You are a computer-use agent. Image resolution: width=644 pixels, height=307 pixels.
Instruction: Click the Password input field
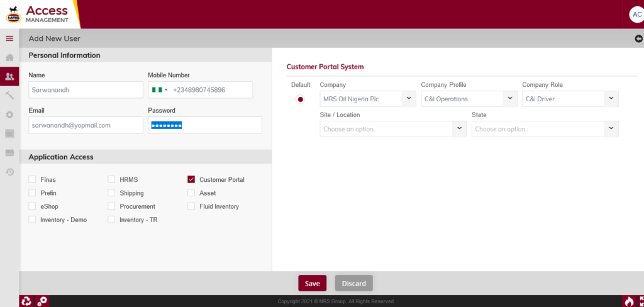pyautogui.click(x=205, y=125)
